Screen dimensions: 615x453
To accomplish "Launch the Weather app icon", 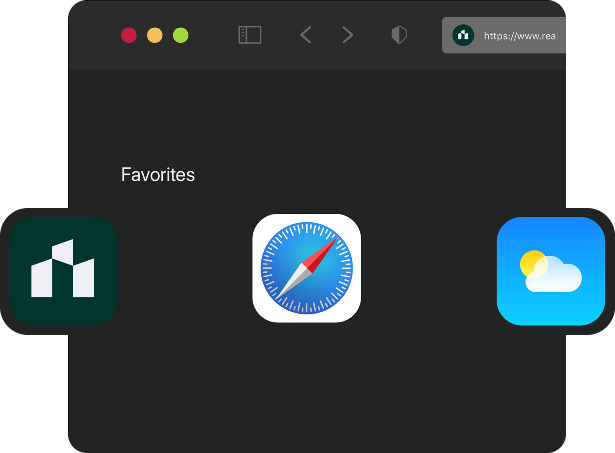I will [x=551, y=271].
